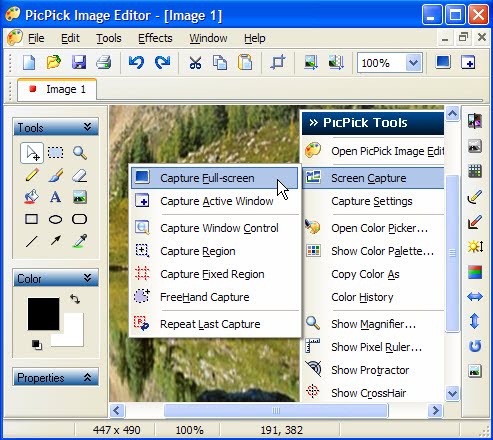Click the horizontal flip arrow icon

pyautogui.click(x=475, y=296)
